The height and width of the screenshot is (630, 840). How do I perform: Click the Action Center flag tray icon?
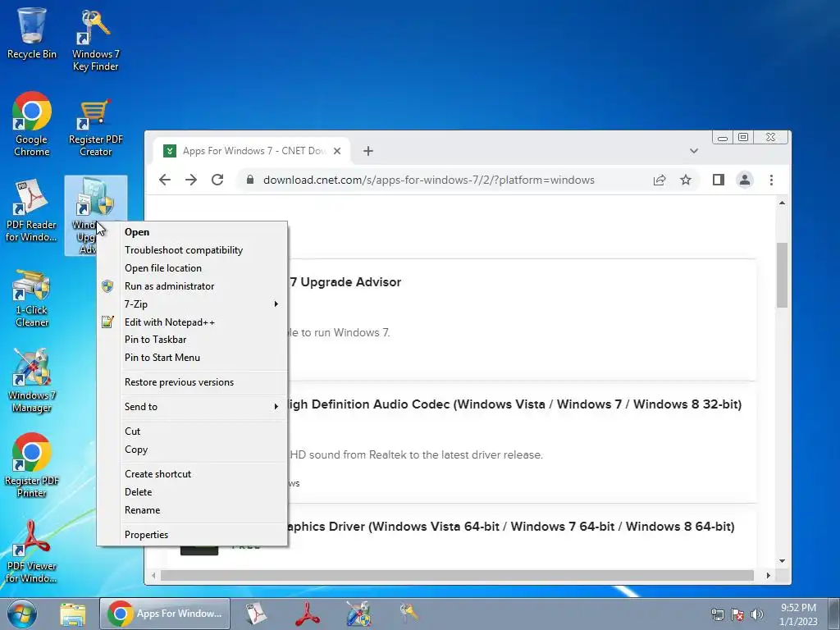tap(737, 614)
